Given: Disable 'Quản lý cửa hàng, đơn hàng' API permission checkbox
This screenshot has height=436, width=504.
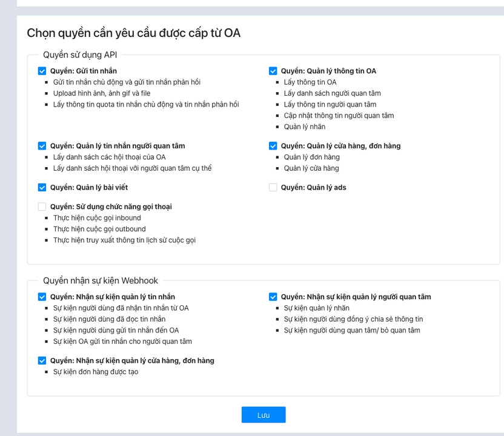Looking at the screenshot, I should (x=273, y=146).
